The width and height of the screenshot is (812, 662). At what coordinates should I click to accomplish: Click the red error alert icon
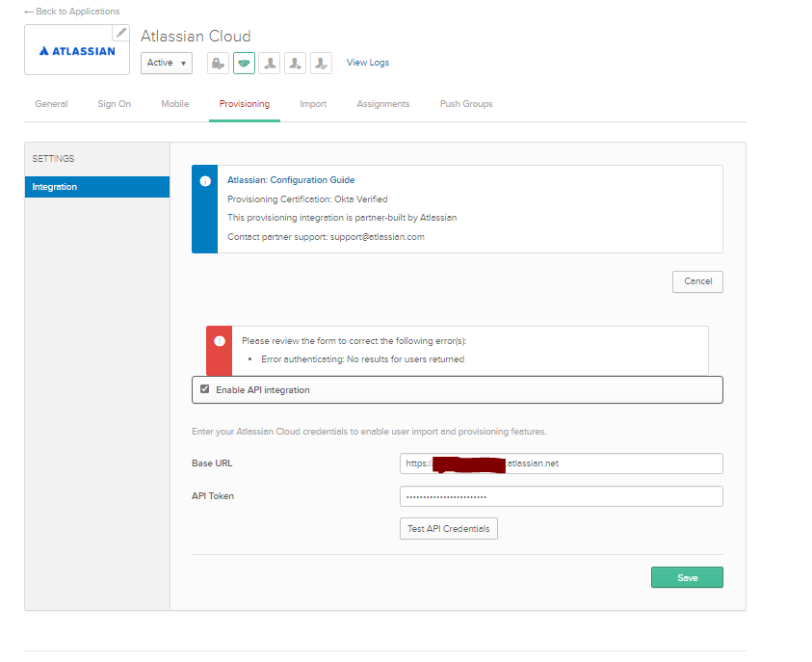220,341
